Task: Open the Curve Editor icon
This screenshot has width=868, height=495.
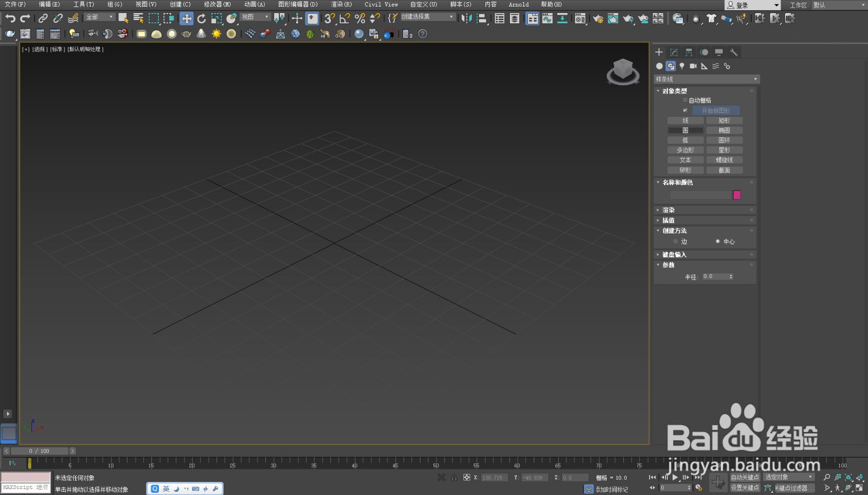Action: click(x=547, y=18)
